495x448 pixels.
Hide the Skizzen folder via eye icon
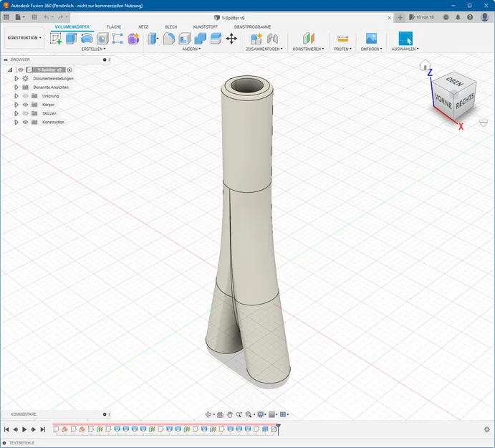(x=25, y=113)
